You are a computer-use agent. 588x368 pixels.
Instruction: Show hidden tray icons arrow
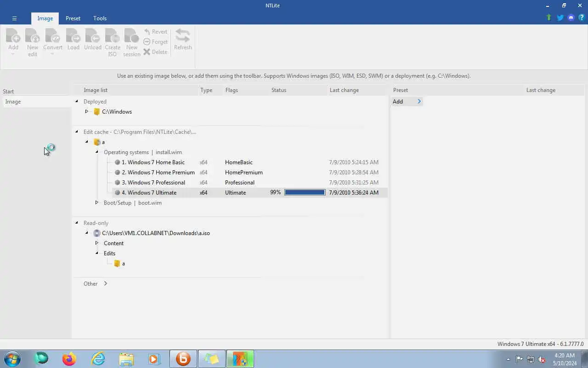508,359
